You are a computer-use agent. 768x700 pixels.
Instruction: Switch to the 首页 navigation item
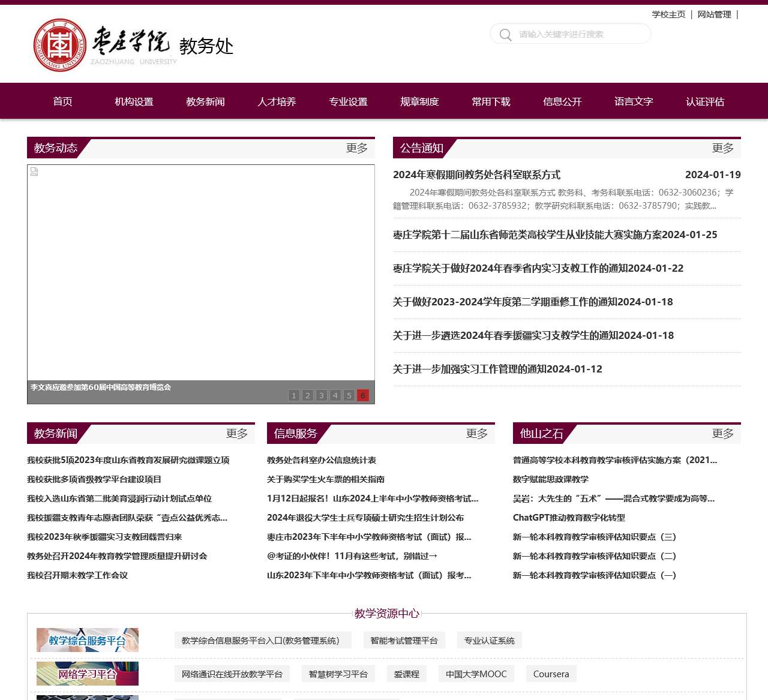click(x=63, y=101)
